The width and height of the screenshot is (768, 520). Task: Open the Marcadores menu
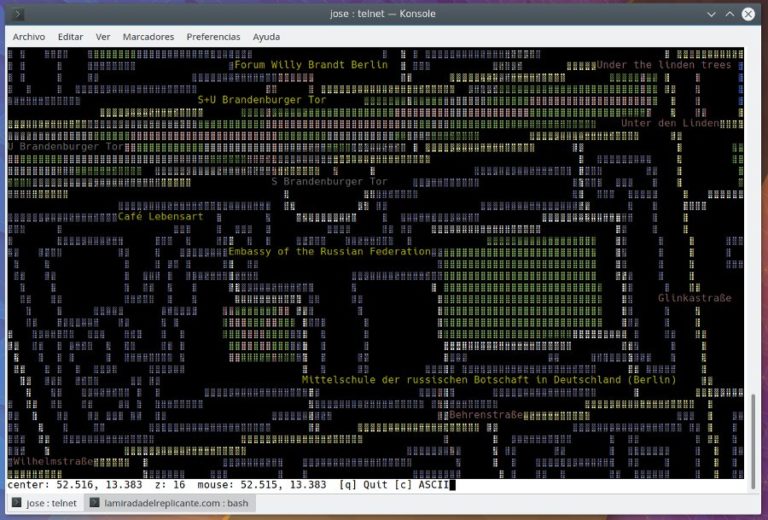coord(148,37)
